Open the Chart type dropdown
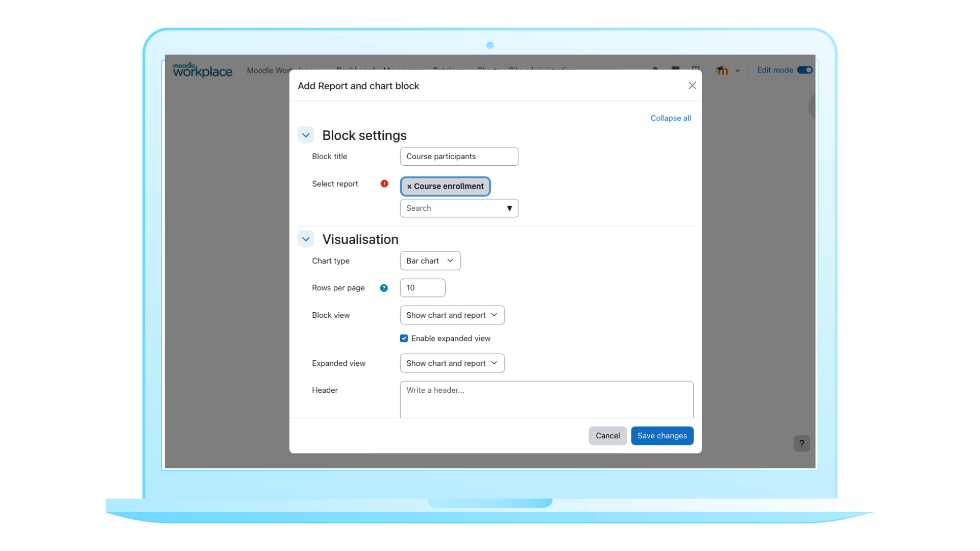Image resolution: width=980 pixels, height=551 pixels. 430,261
